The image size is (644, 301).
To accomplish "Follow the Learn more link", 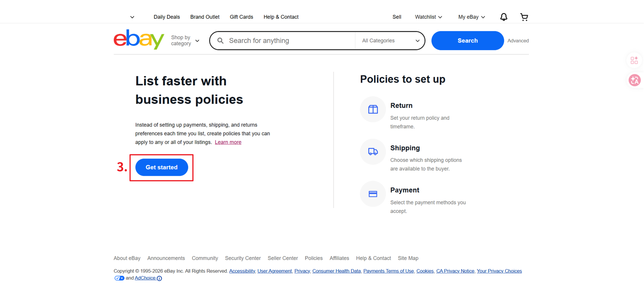I will click(x=228, y=142).
